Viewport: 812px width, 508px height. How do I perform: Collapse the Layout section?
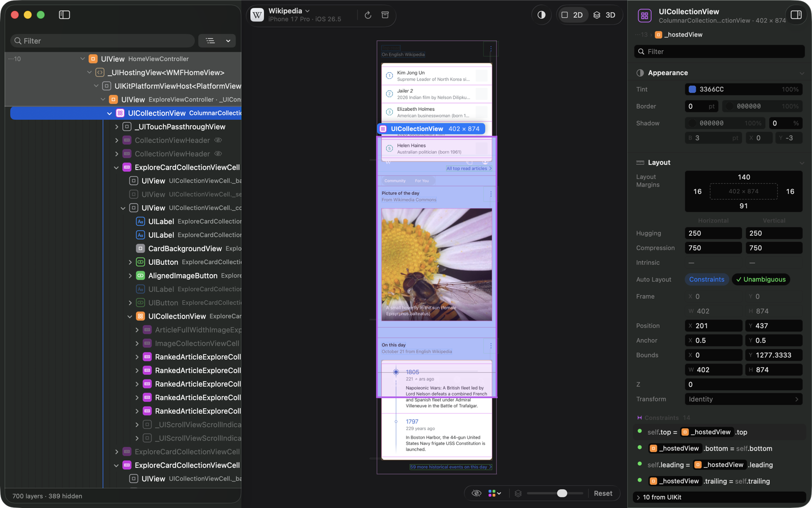802,163
